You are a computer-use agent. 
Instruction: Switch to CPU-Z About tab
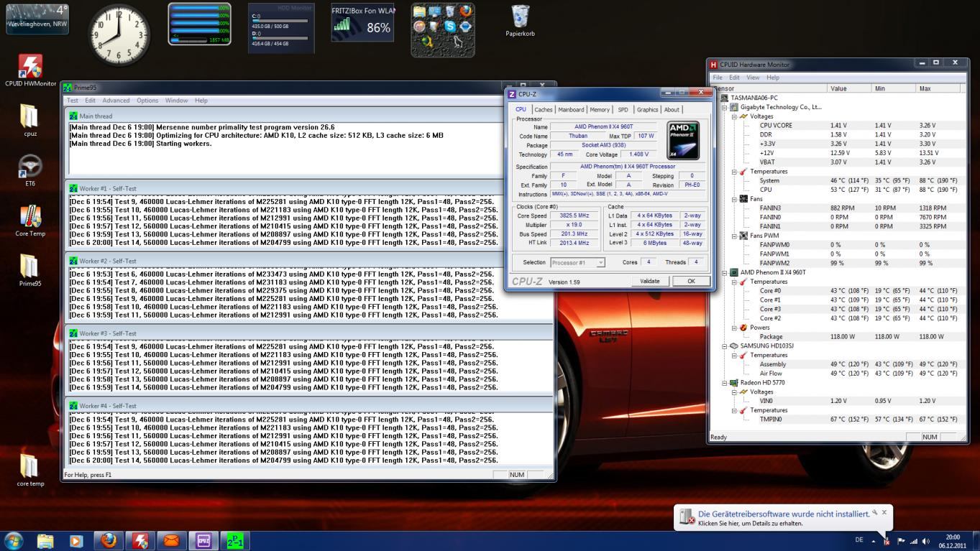pyautogui.click(x=672, y=110)
